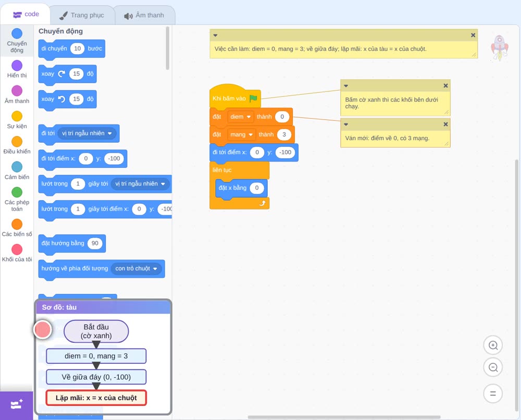Open 'vị trí ngẫu nhiên' dropdown in đi tới block
This screenshot has width=521, height=420.
pyautogui.click(x=86, y=133)
